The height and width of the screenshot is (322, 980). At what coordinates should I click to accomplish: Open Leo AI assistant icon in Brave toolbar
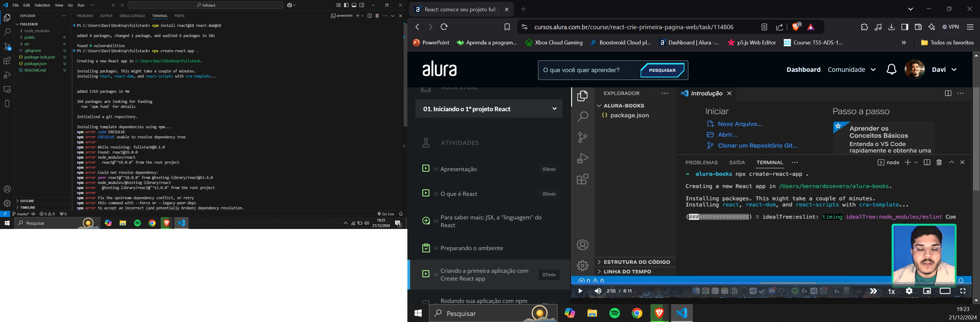point(932,27)
